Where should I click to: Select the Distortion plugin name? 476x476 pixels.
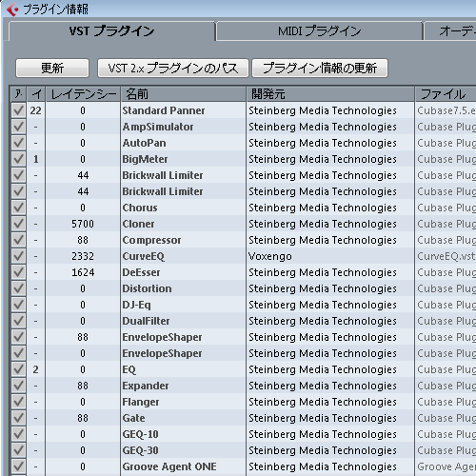(147, 288)
